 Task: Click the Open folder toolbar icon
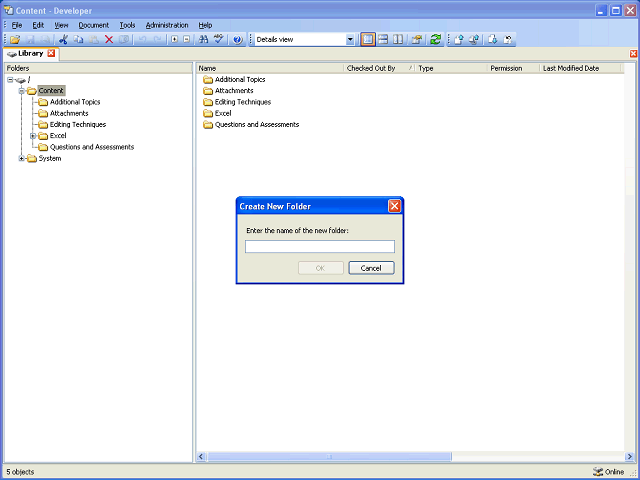(x=15, y=40)
